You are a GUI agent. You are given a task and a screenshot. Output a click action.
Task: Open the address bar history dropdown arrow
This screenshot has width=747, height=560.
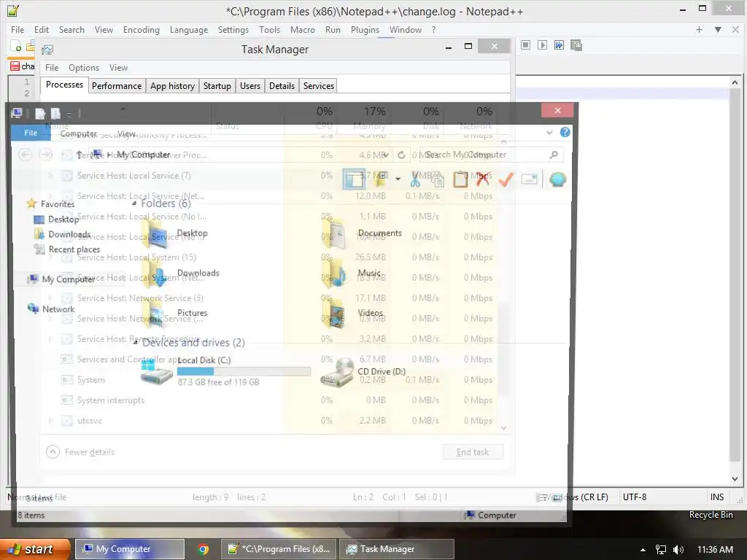[x=385, y=155]
